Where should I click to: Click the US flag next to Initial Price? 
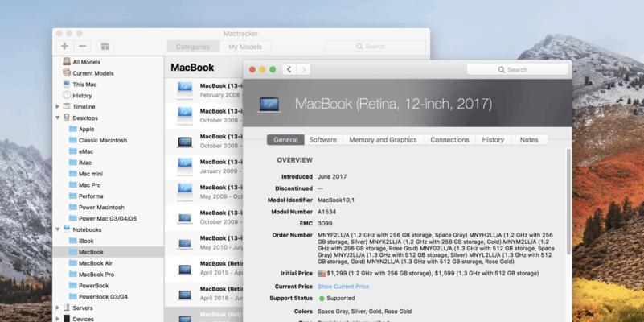[x=322, y=274]
